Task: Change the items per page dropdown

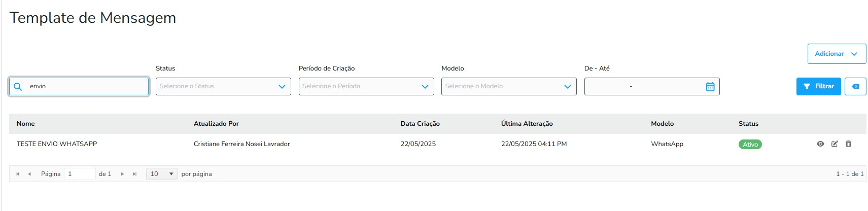Action: click(x=162, y=174)
